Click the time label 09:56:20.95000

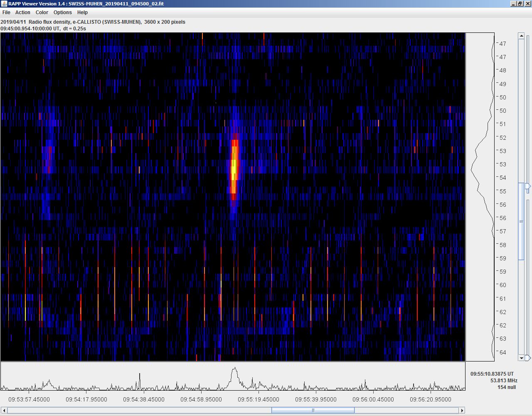point(431,399)
